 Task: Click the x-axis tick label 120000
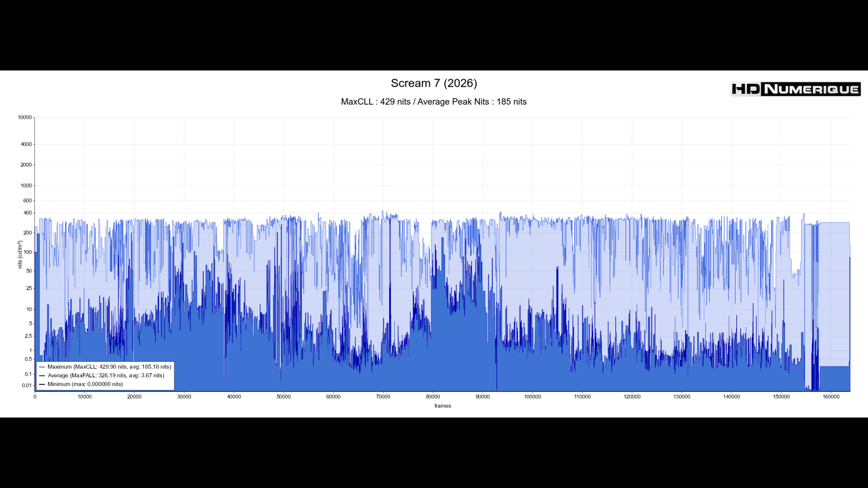pos(632,397)
